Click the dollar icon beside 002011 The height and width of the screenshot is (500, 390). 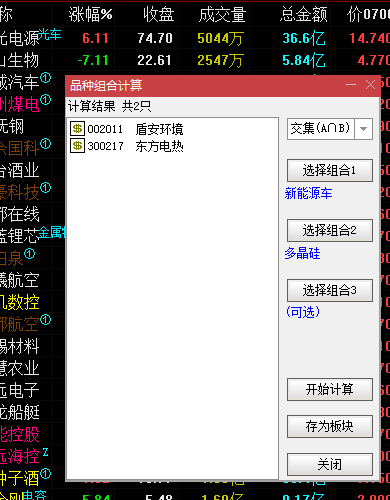[77, 129]
